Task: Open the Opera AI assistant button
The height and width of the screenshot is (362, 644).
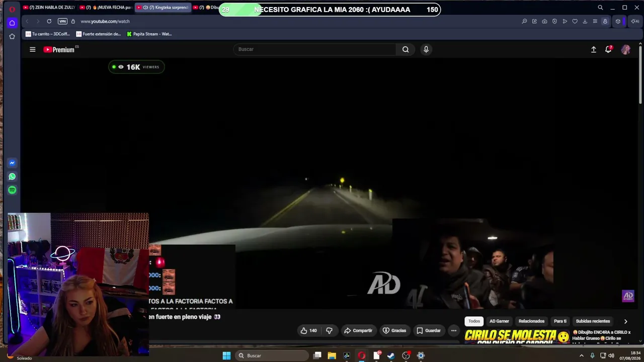Action: point(635,21)
